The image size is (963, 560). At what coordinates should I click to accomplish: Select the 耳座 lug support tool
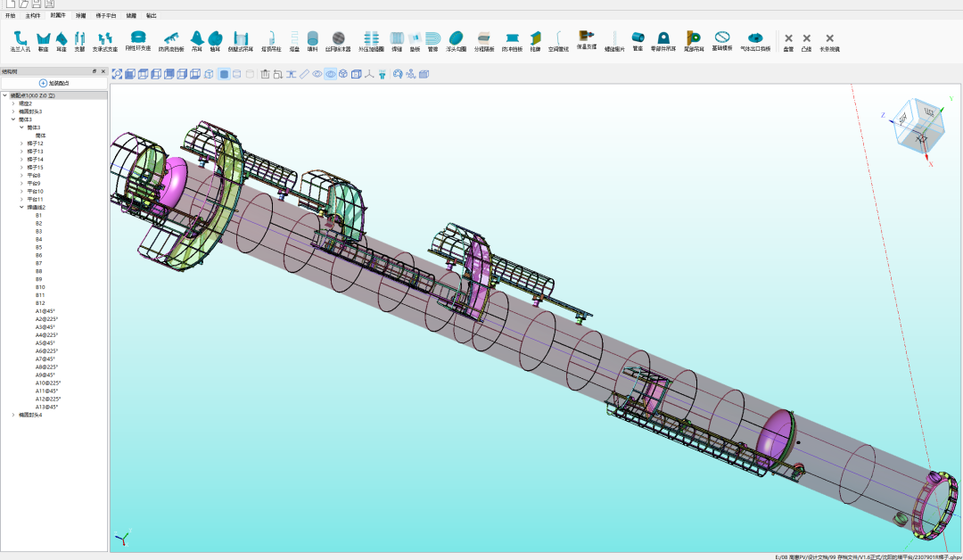tap(62, 42)
